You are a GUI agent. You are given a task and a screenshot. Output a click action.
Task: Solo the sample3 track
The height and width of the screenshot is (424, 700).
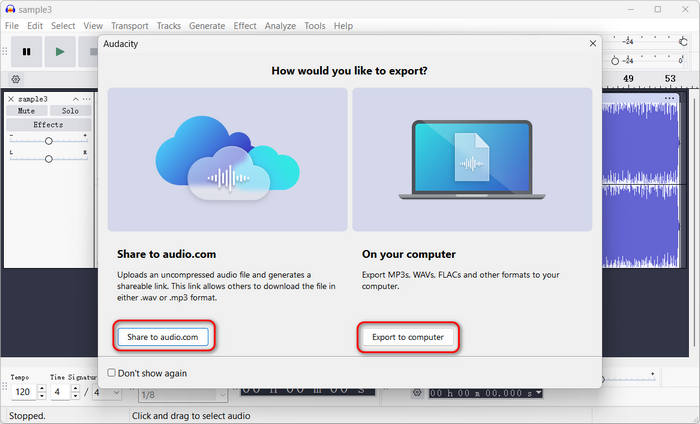tap(70, 111)
